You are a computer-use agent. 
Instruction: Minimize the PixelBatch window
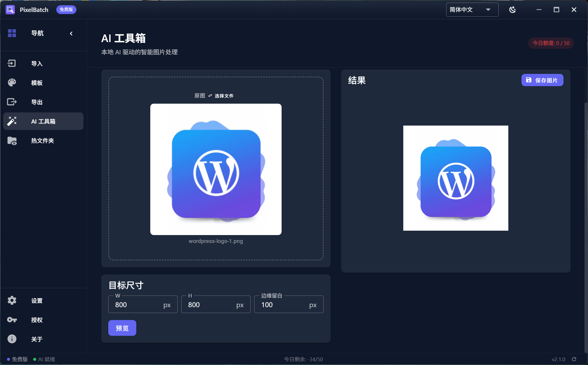[x=539, y=10]
